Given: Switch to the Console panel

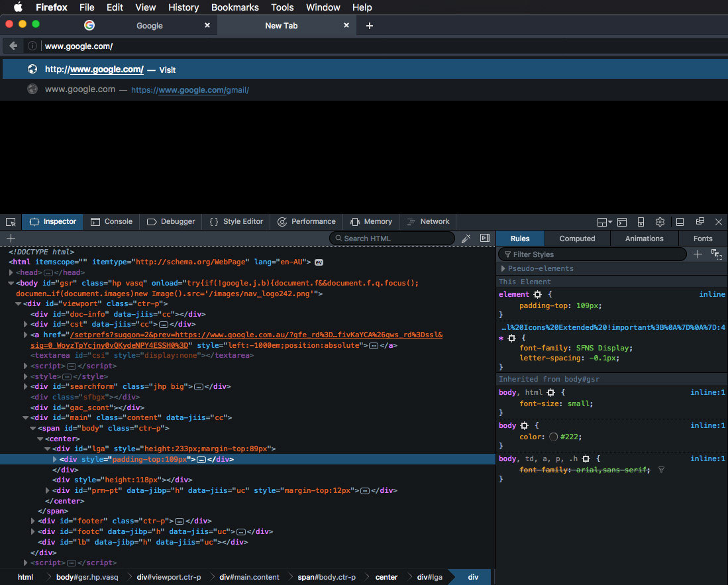Looking at the screenshot, I should (x=111, y=221).
